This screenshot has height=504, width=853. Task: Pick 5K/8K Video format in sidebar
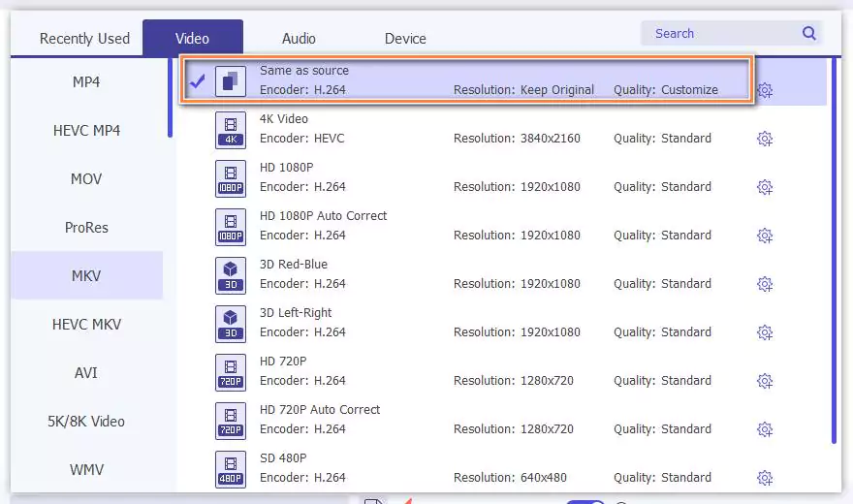click(86, 421)
